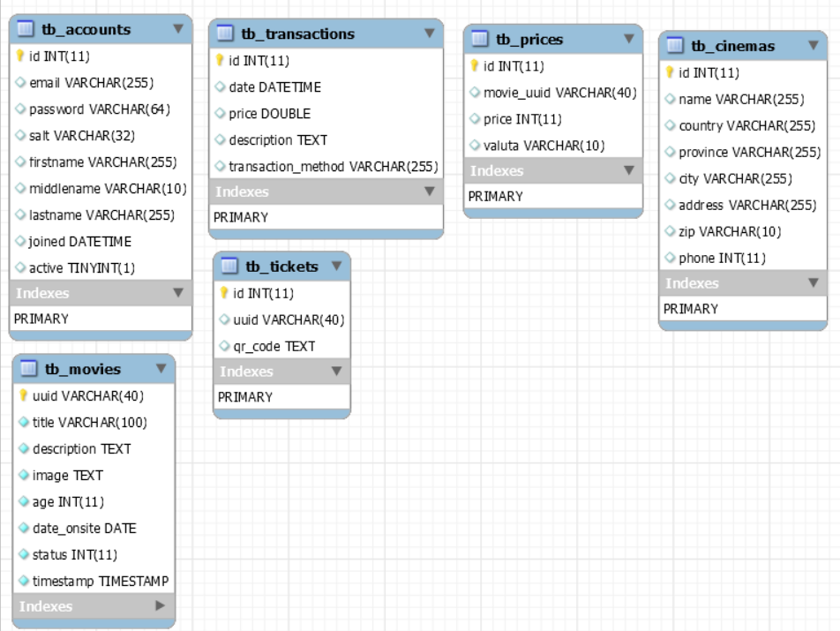Collapse tb_transactions using its header arrow

(430, 34)
